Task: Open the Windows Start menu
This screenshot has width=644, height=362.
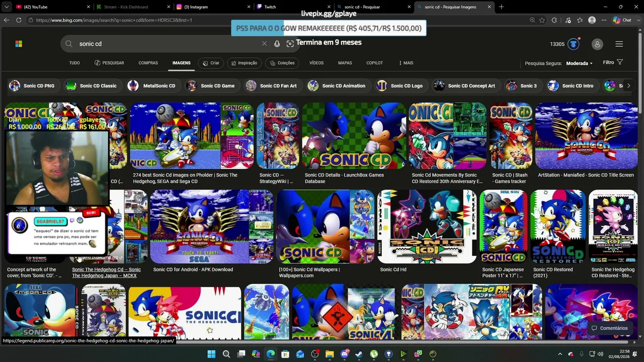Action: coord(211,354)
